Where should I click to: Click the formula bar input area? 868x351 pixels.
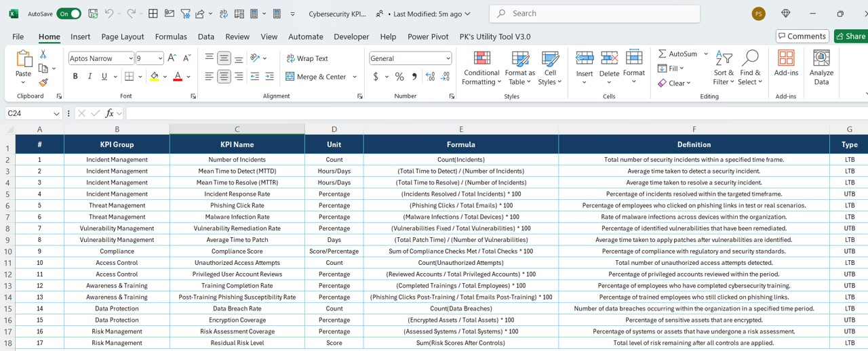[x=496, y=113]
